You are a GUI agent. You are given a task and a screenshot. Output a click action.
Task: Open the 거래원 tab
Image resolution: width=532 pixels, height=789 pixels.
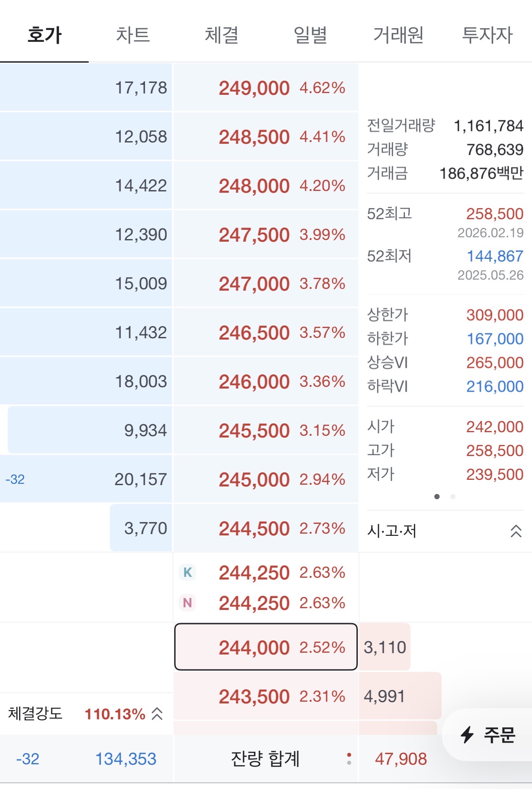click(x=398, y=35)
